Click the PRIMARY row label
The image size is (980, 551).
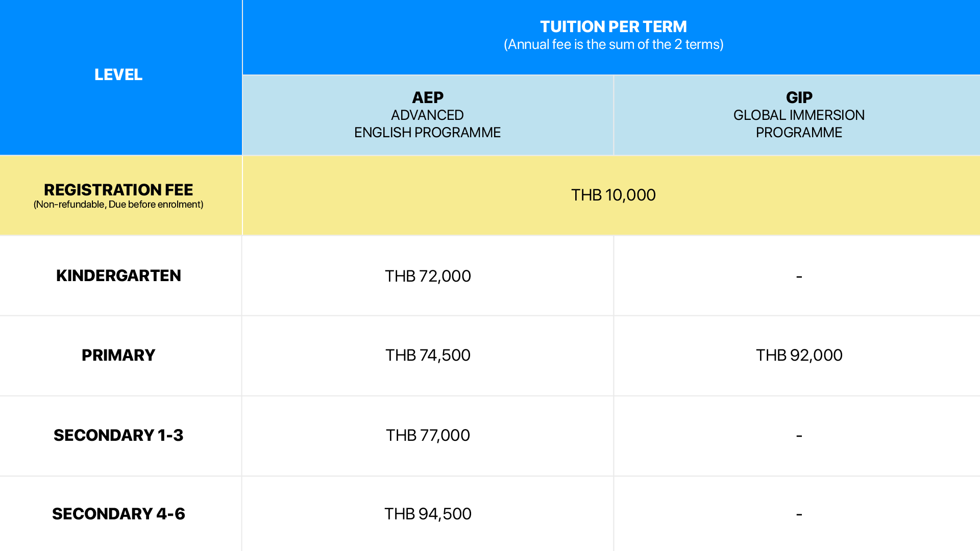point(118,355)
